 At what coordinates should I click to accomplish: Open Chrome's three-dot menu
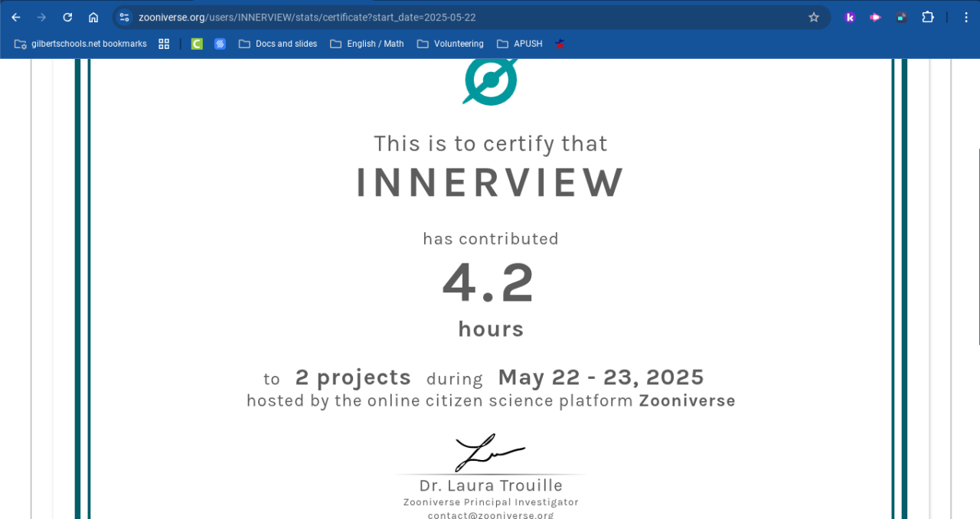(x=966, y=17)
